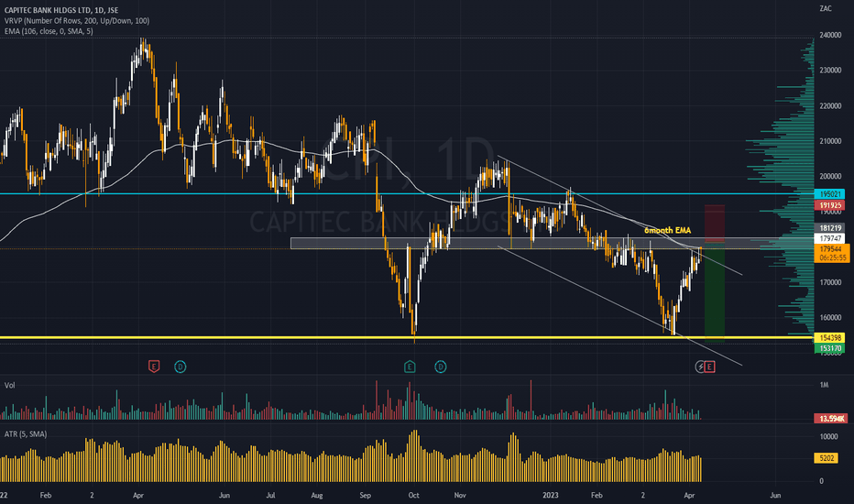Click the 210000 price axis label
The width and height of the screenshot is (854, 504).
click(x=830, y=142)
